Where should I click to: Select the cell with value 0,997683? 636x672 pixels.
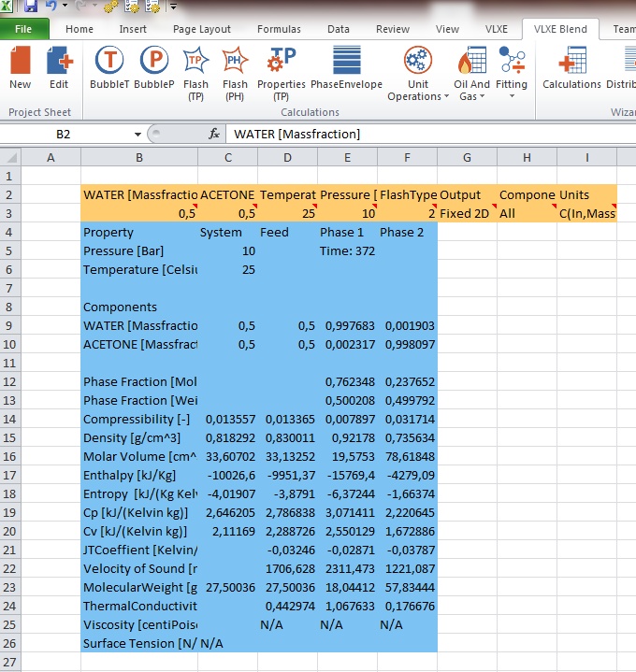(x=347, y=325)
